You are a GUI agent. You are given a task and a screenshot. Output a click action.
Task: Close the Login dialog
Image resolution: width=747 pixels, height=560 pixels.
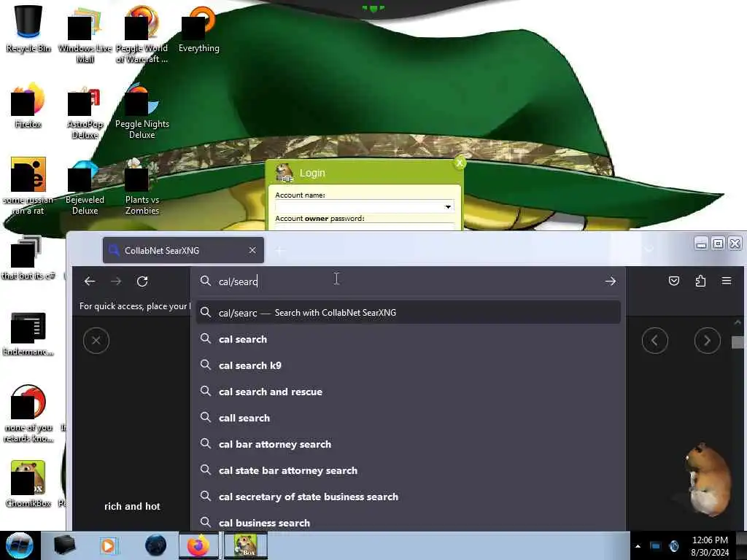pos(460,163)
